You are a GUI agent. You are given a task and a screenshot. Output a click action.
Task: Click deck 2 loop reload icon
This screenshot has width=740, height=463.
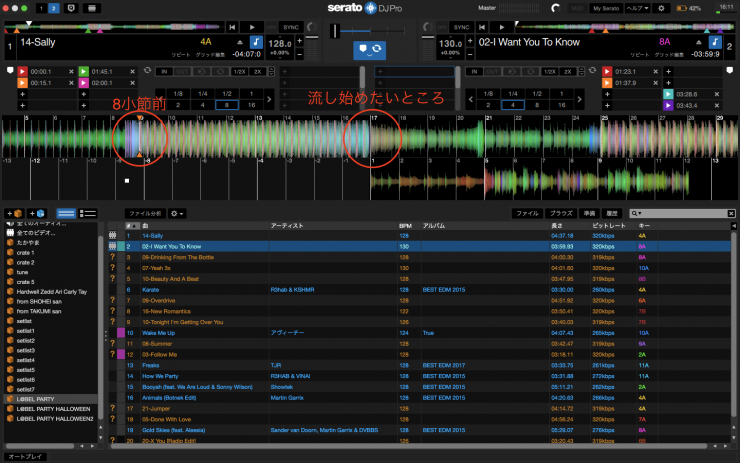click(592, 70)
